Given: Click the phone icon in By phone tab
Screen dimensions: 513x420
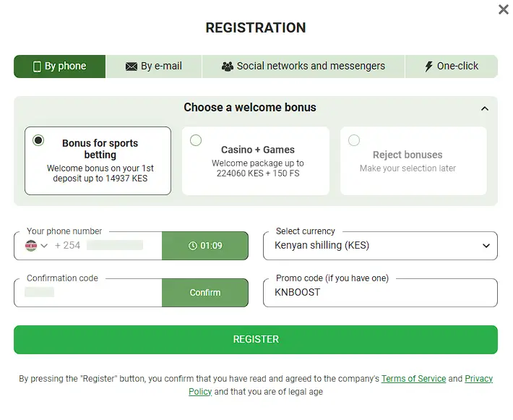Looking at the screenshot, I should tap(37, 67).
